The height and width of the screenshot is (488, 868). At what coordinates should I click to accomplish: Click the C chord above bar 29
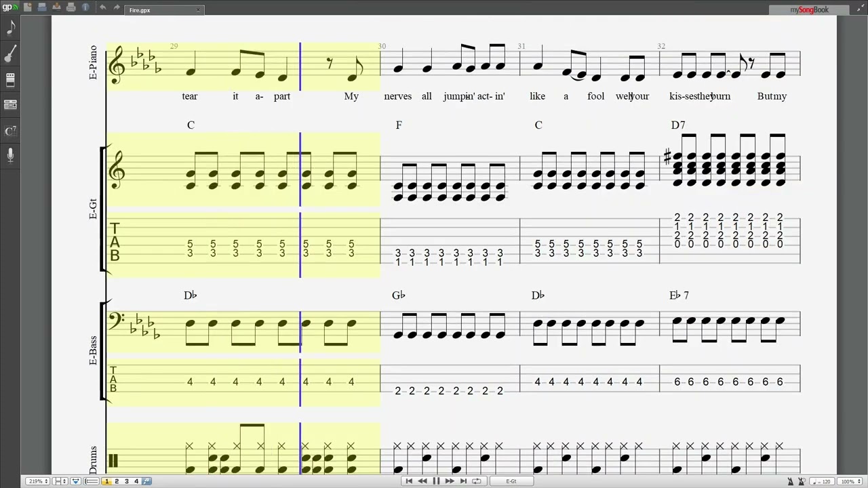[x=191, y=125]
